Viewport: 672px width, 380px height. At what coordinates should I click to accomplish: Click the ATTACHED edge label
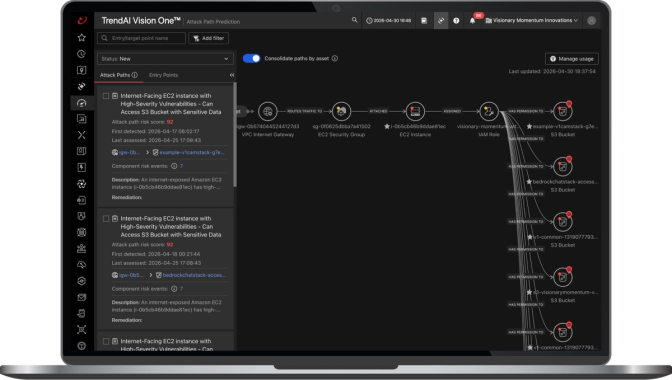pos(378,111)
